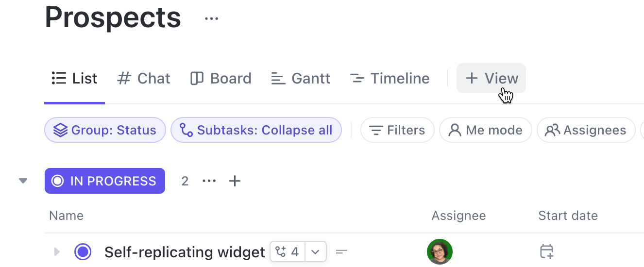Screen dimensions: 644x267
Task: Toggle Subtasks: Collapse all option
Action: point(256,130)
